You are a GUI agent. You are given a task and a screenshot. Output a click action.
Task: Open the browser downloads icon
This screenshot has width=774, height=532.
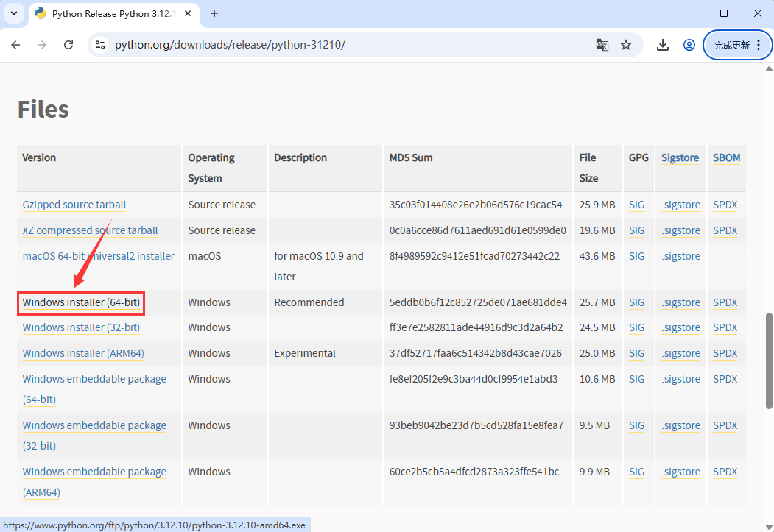(663, 45)
